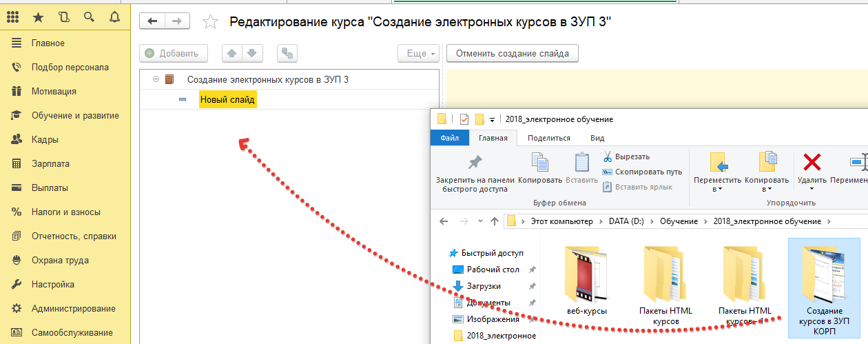Switch to Главная ribbon tab
Viewport: 868px width, 344px height.
click(493, 138)
